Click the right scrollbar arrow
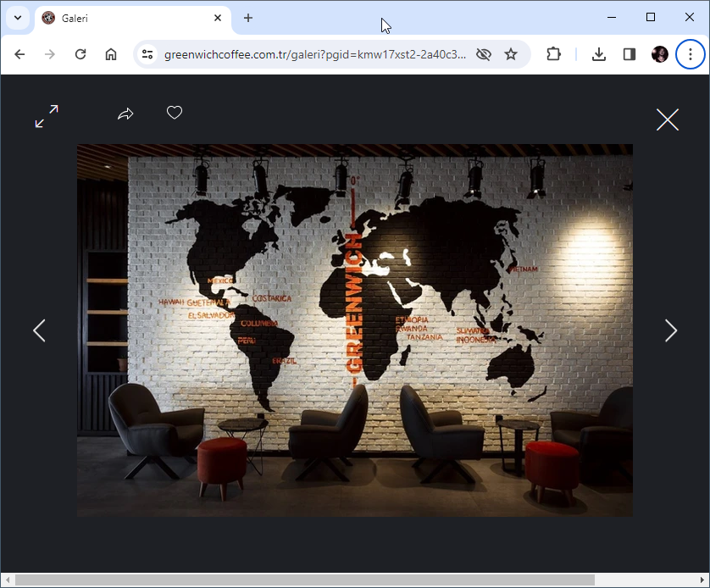The width and height of the screenshot is (710, 588). [702, 580]
